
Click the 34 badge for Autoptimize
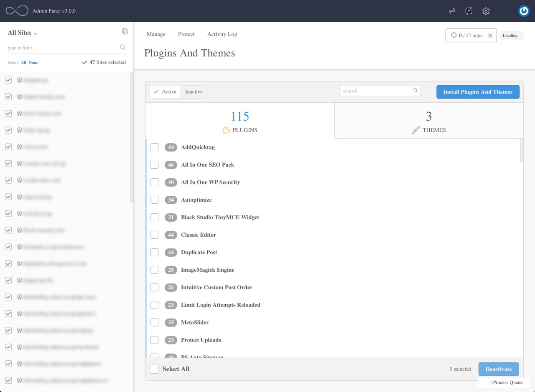click(171, 200)
